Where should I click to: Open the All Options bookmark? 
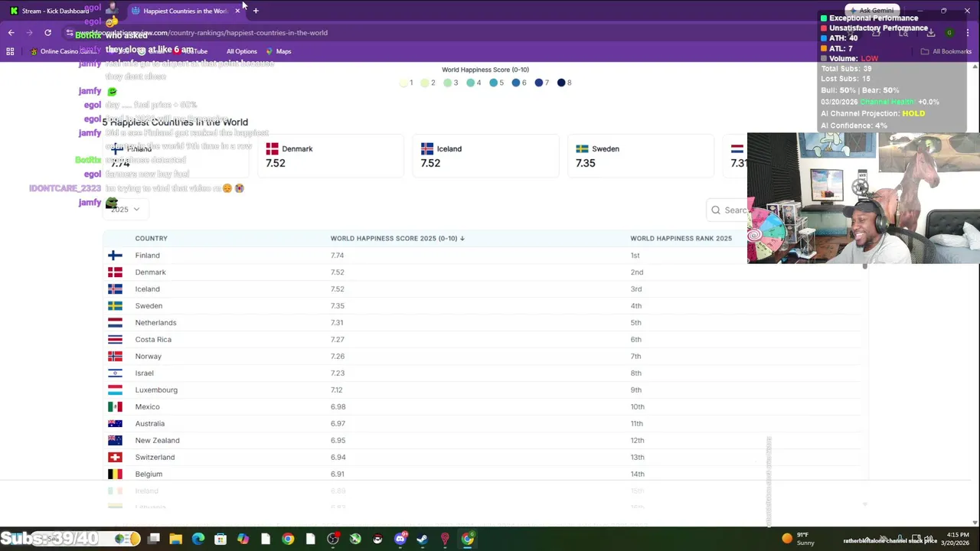point(241,51)
